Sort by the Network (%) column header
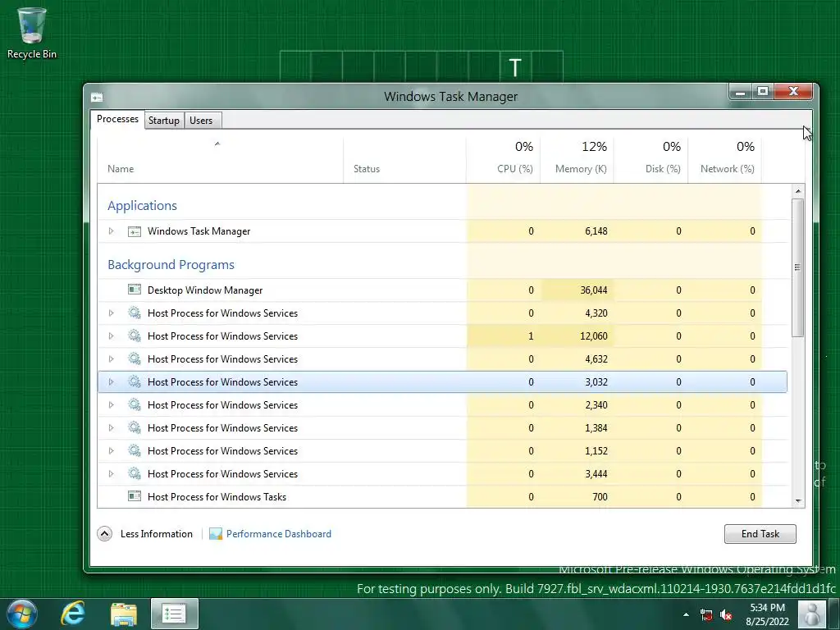This screenshot has width=840, height=630. [x=725, y=160]
